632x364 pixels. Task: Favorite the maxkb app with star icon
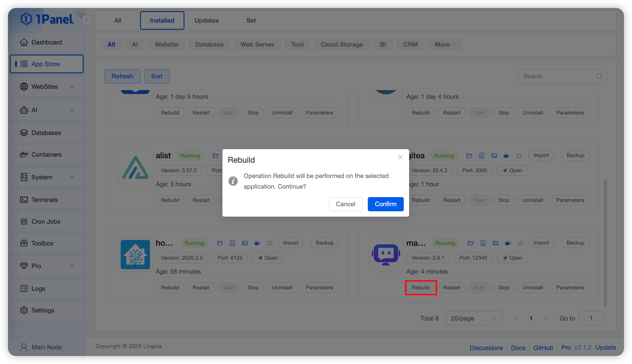pyautogui.click(x=520, y=243)
